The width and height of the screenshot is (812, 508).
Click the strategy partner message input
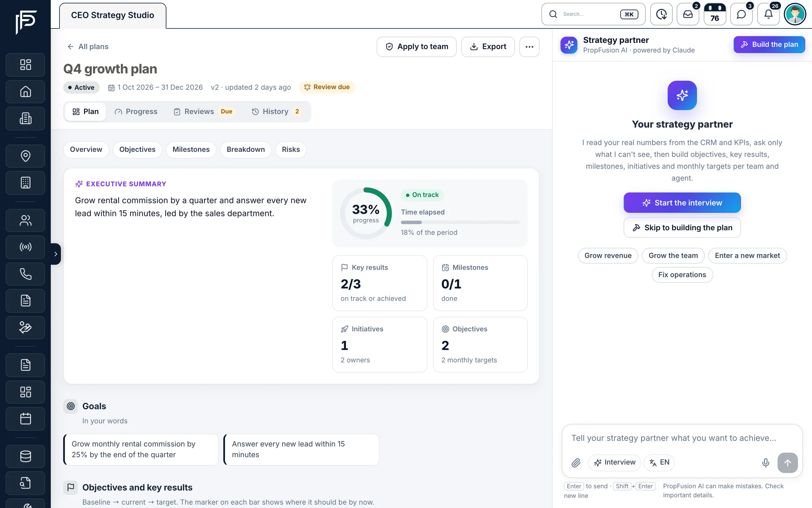click(x=682, y=438)
